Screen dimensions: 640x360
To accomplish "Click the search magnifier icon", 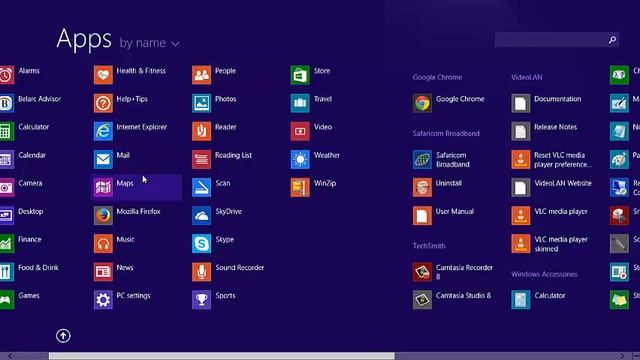I will [612, 40].
